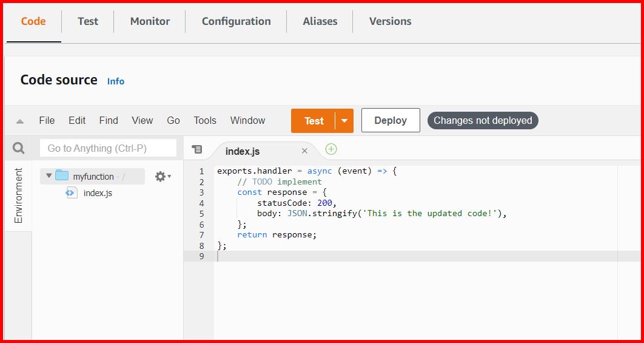644x343 pixels.
Task: Go to the Configuration tab
Action: [x=236, y=21]
